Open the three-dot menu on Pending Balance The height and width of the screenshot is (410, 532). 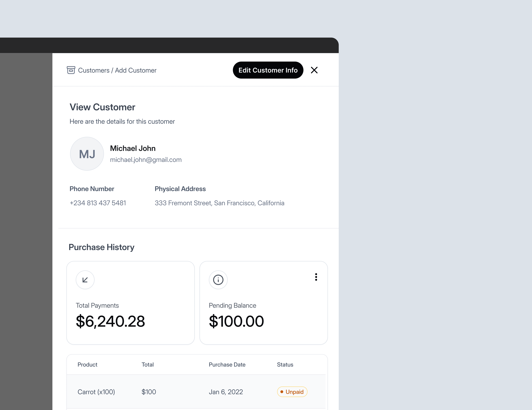pyautogui.click(x=316, y=277)
